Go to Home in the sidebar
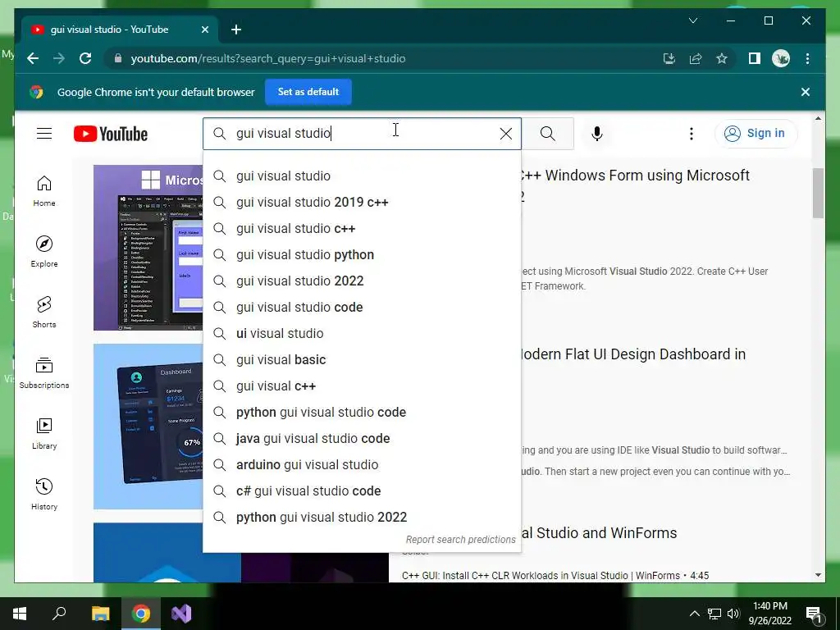 (44, 191)
